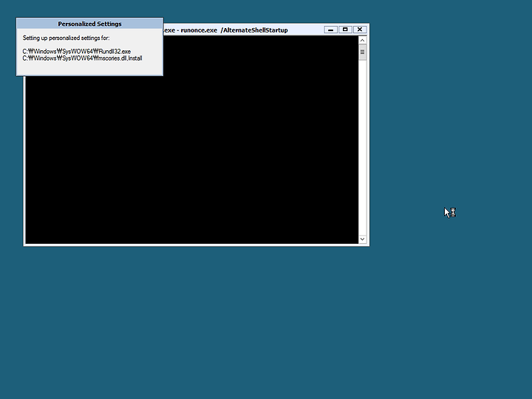This screenshot has height=399, width=532.
Task: Click the console scrollbar down arrow
Action: pos(362,239)
